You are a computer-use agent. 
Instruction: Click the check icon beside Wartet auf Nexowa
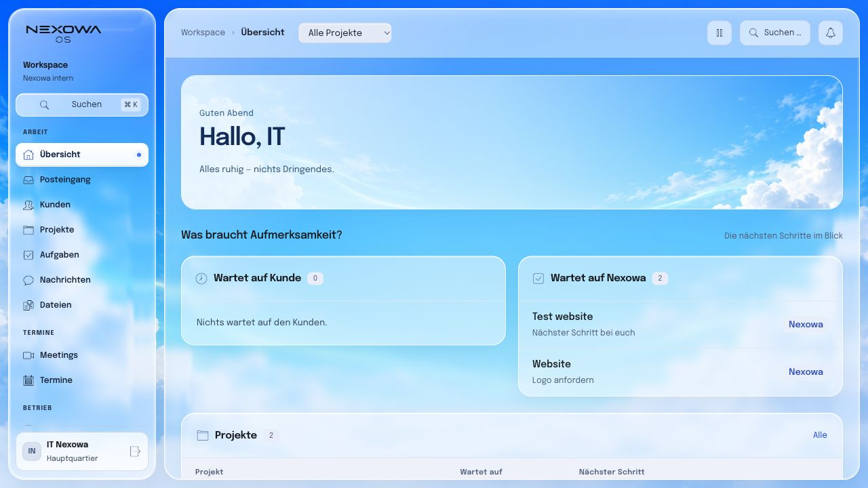(x=538, y=279)
